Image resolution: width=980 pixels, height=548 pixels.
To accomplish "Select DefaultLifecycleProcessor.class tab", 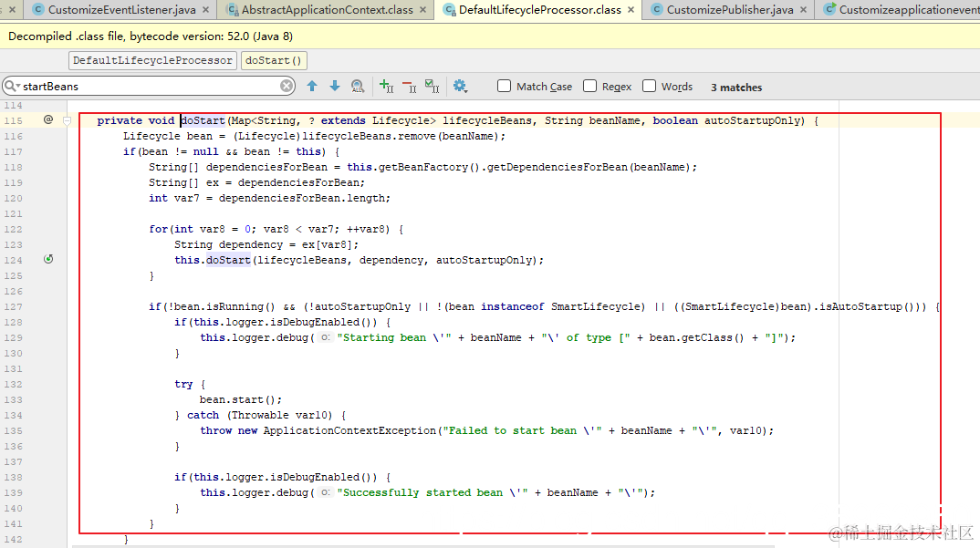I will pos(539,10).
